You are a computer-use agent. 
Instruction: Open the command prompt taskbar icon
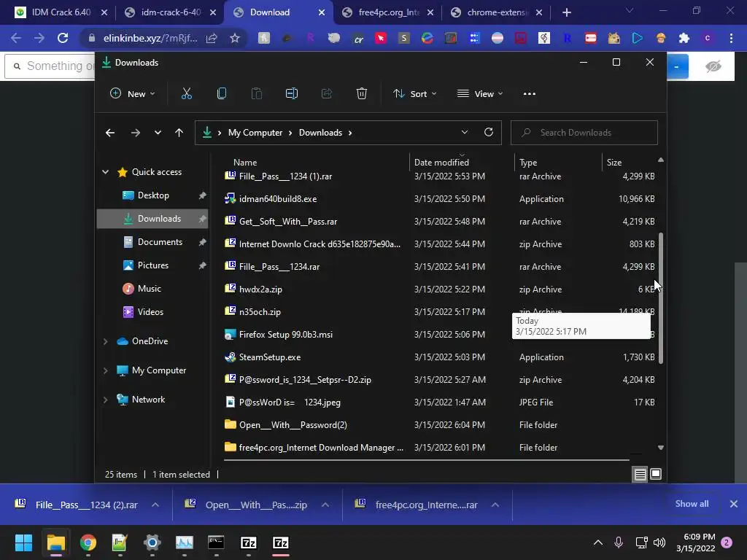216,542
